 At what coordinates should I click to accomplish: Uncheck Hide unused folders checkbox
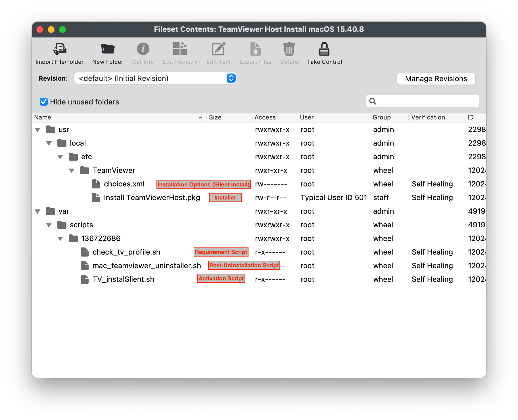[44, 102]
